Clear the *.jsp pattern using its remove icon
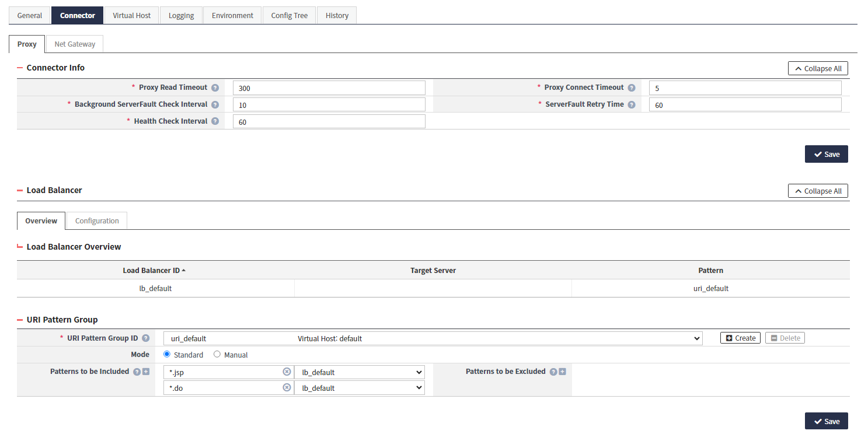The width and height of the screenshot is (868, 448). coord(287,372)
